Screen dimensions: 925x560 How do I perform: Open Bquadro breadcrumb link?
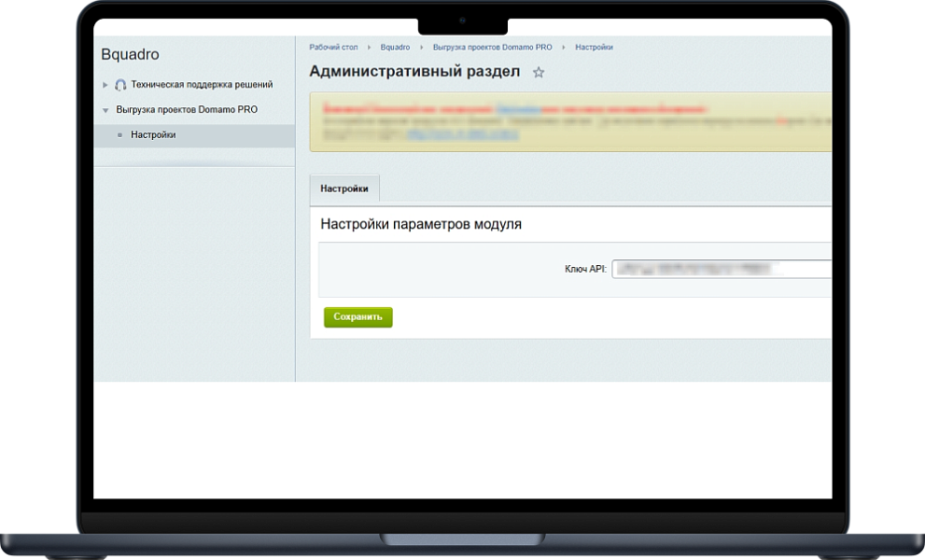tap(395, 47)
